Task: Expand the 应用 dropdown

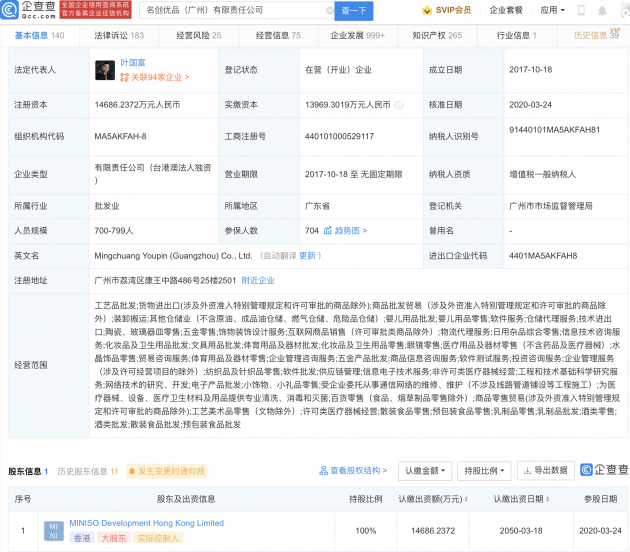Action: [552, 10]
